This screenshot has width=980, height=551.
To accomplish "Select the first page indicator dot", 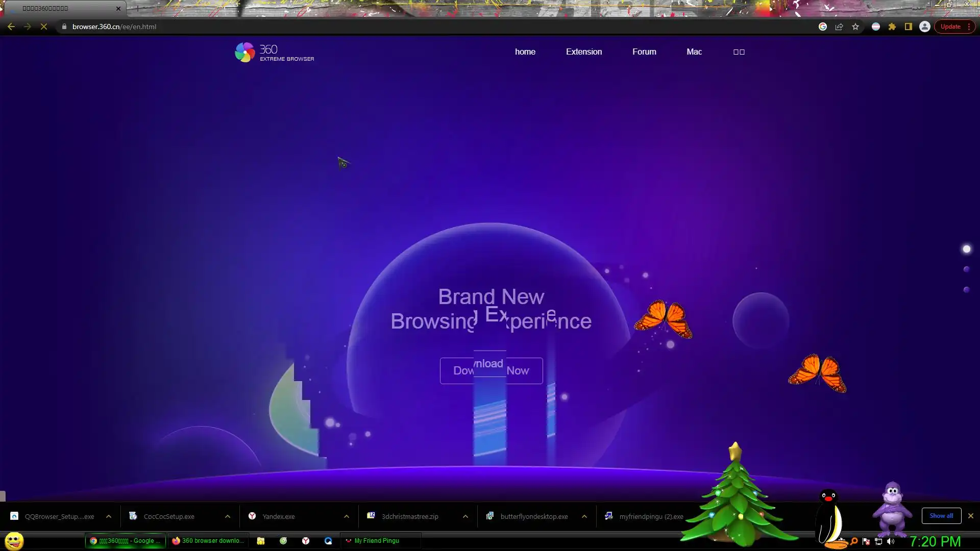I will click(966, 249).
